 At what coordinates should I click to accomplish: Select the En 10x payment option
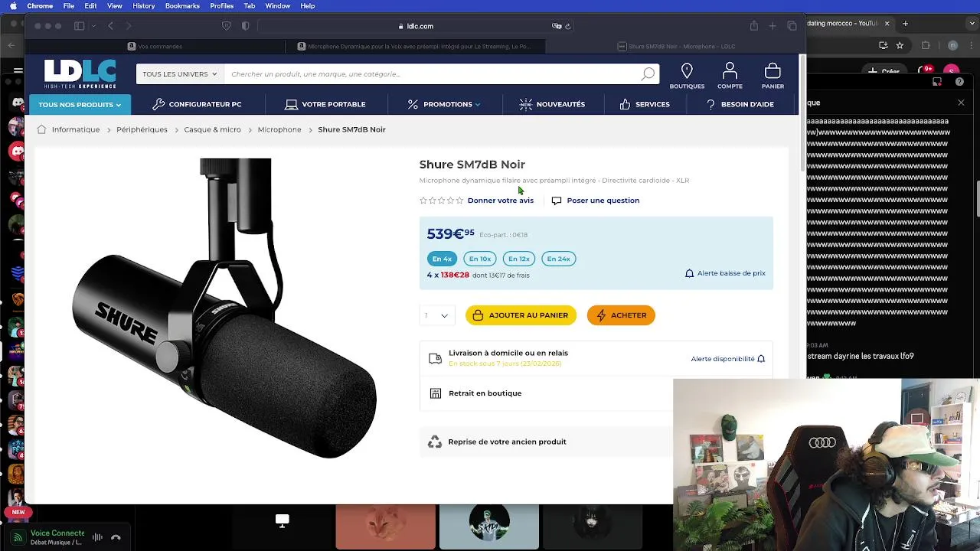pyautogui.click(x=480, y=259)
